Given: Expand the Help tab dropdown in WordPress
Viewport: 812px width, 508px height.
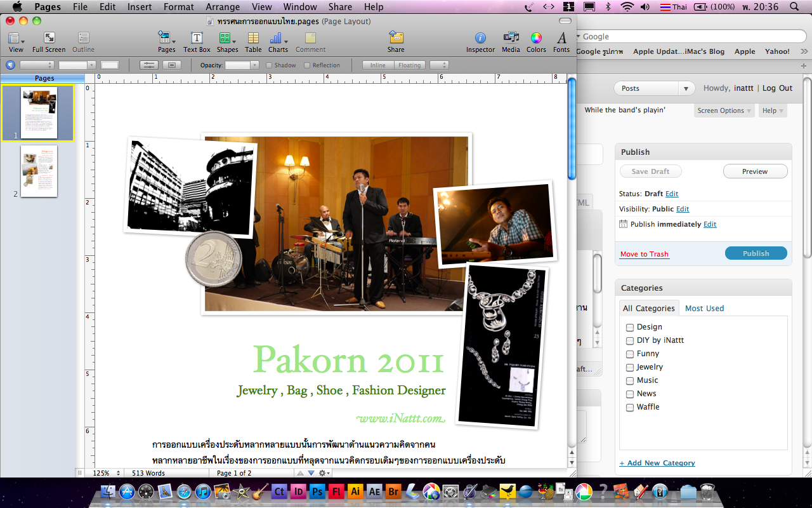Looking at the screenshot, I should pyautogui.click(x=773, y=110).
